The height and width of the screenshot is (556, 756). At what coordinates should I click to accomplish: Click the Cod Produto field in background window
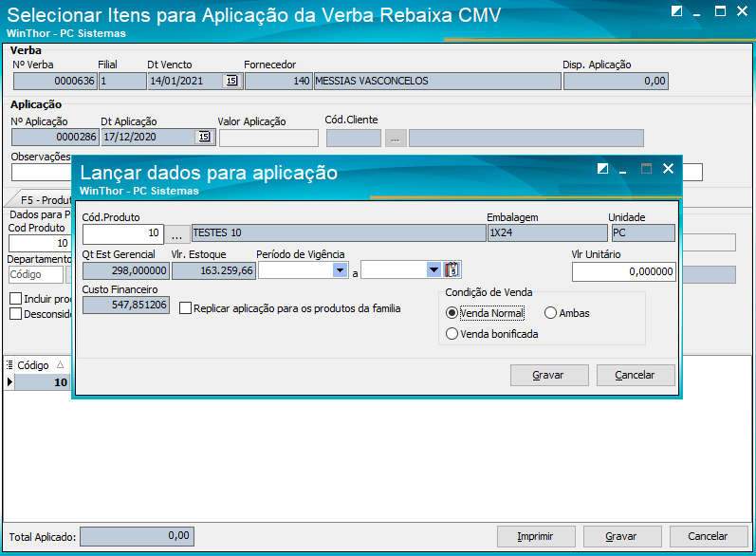click(x=40, y=243)
